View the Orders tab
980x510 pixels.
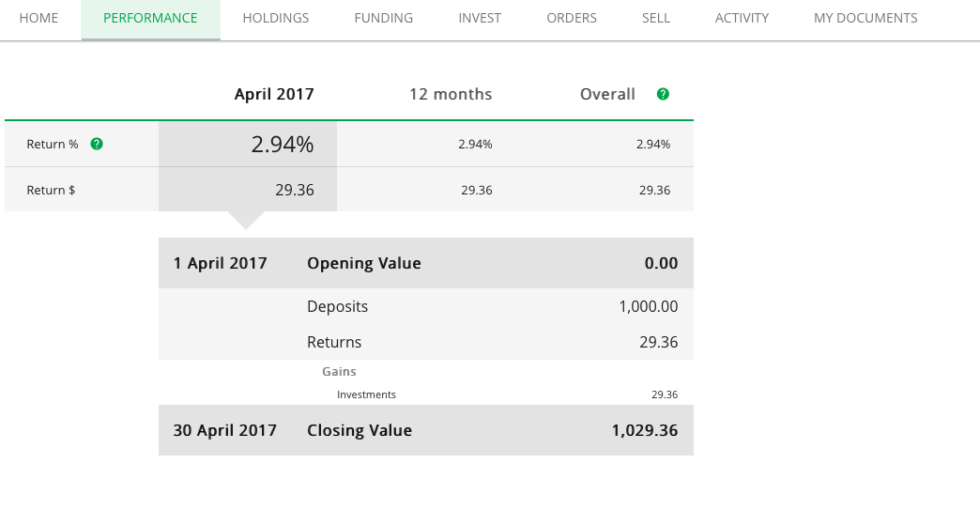pyautogui.click(x=572, y=18)
